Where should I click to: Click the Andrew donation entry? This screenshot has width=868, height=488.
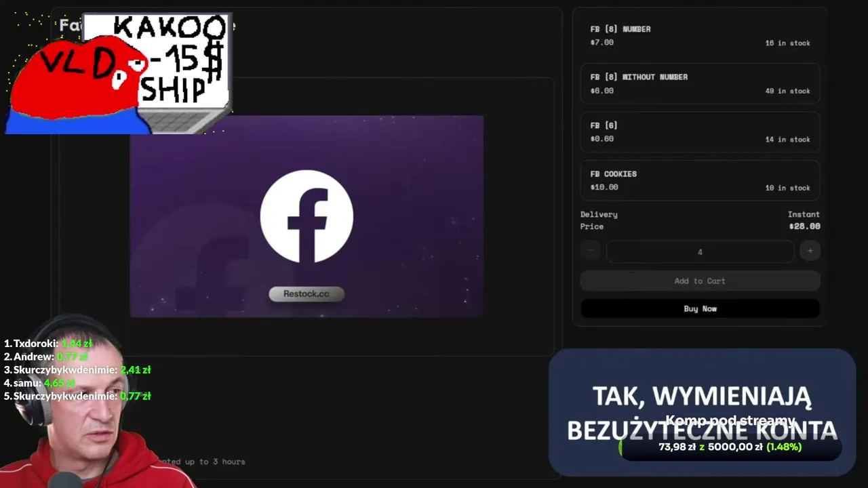(45, 357)
